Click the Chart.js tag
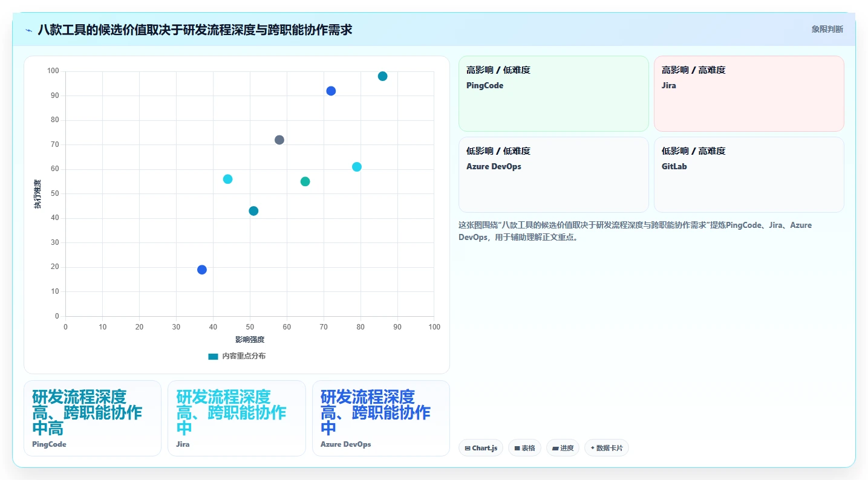Image resolution: width=868 pixels, height=480 pixels. (481, 448)
